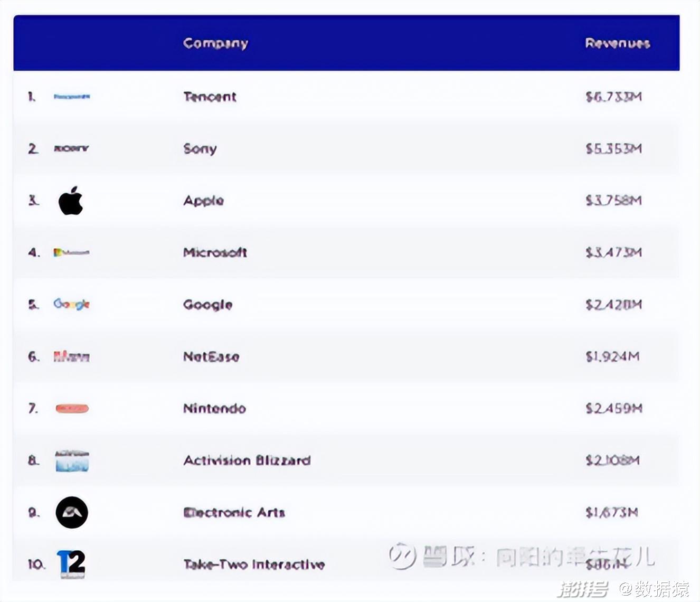Click the Take-Two T2 logo
The width and height of the screenshot is (700, 602).
tap(71, 564)
